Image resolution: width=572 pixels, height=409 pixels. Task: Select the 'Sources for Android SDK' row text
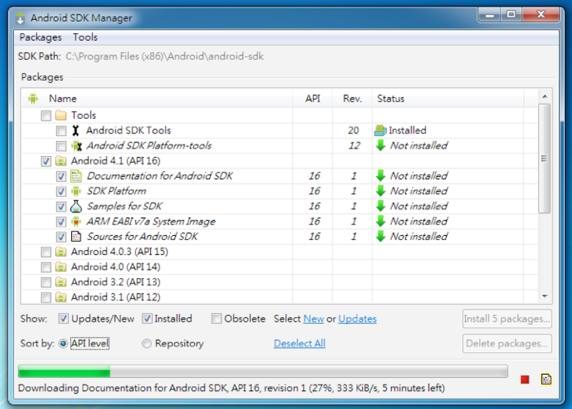coord(142,237)
